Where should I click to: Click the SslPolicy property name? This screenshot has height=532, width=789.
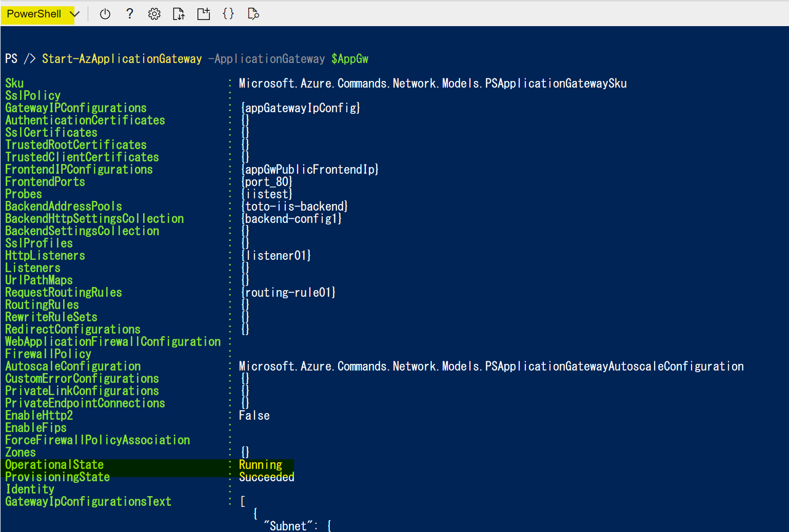pos(33,96)
